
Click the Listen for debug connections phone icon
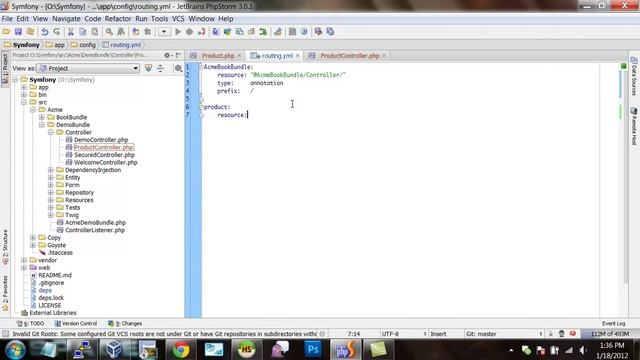pyautogui.click(x=202, y=32)
